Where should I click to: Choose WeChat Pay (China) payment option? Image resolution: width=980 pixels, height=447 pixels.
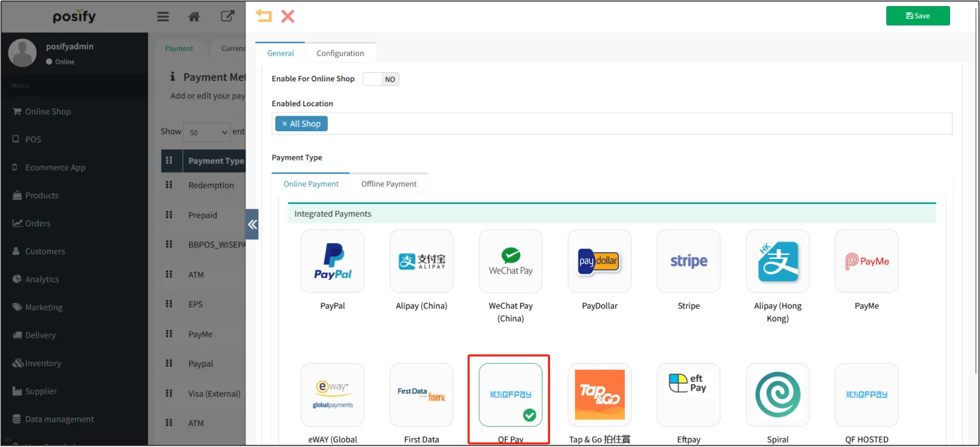tap(511, 261)
